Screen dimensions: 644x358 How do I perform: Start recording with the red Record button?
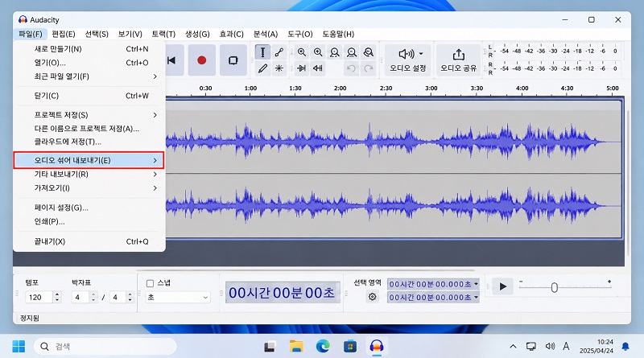tap(202, 60)
